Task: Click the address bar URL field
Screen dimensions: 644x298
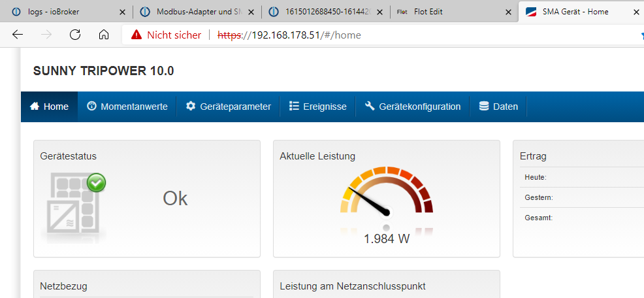Action: point(382,35)
